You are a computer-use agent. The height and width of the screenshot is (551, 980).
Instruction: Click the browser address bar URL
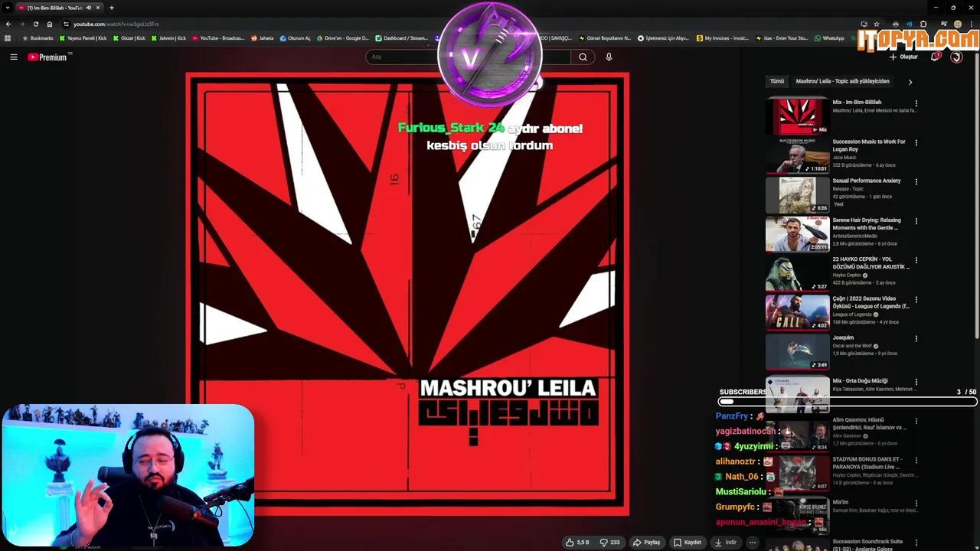[x=116, y=24]
